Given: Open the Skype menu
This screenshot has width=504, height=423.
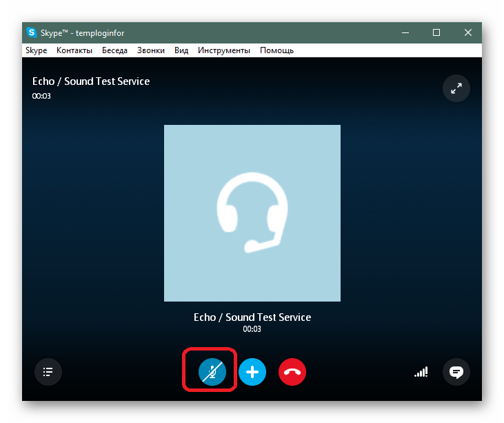Looking at the screenshot, I should (x=37, y=50).
